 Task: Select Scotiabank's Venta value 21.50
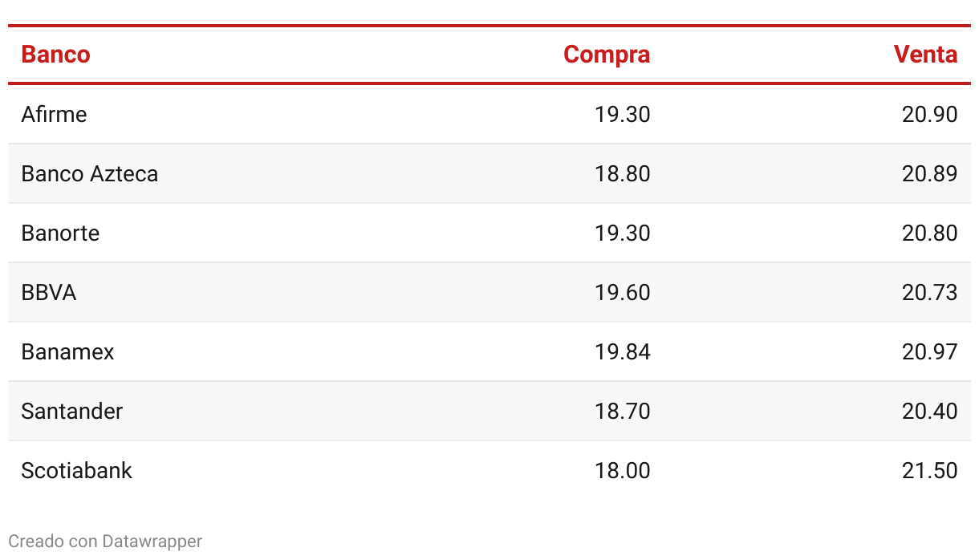pyautogui.click(x=930, y=471)
